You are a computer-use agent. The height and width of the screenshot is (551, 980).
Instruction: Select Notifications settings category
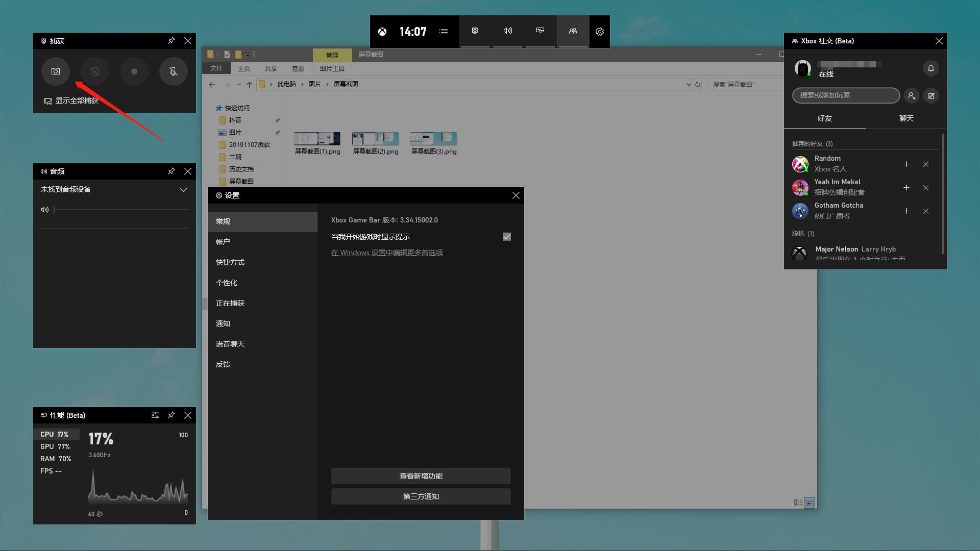click(263, 323)
